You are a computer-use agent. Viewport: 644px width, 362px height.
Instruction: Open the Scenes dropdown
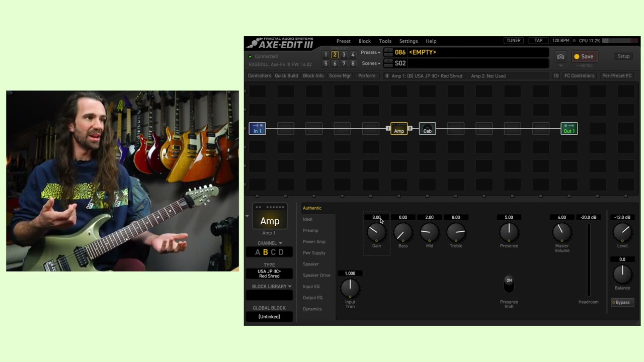pyautogui.click(x=371, y=63)
